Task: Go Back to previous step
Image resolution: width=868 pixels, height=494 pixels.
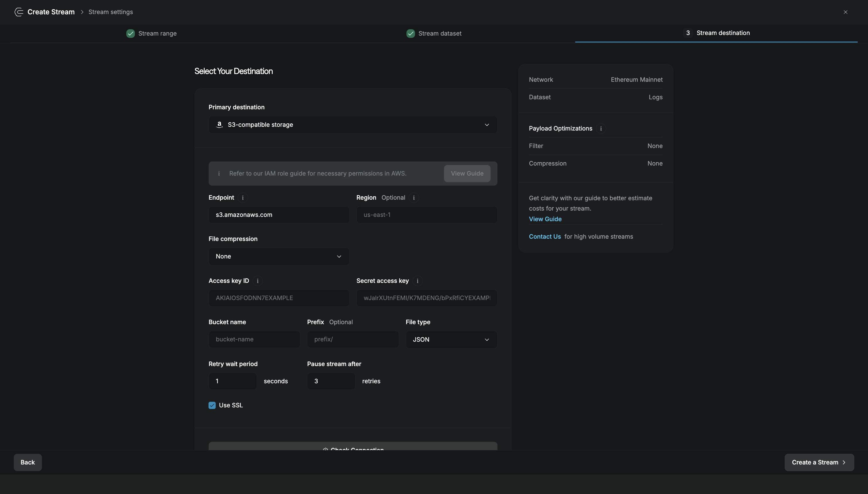Action: click(x=28, y=462)
